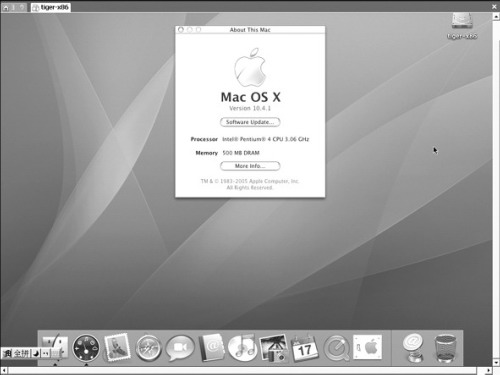500x375 pixels.
Task: Click the Version 10.4.1 text
Action: tap(250, 108)
